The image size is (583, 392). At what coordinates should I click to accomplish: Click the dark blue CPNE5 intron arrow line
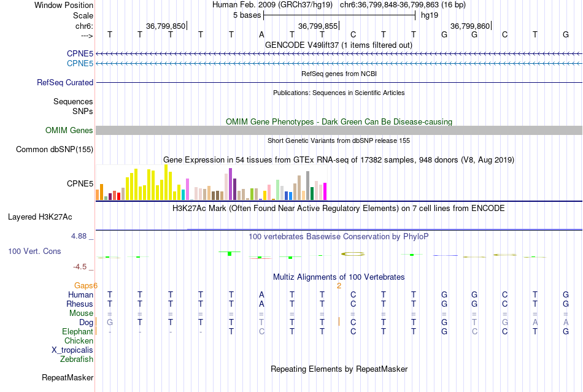(x=339, y=54)
